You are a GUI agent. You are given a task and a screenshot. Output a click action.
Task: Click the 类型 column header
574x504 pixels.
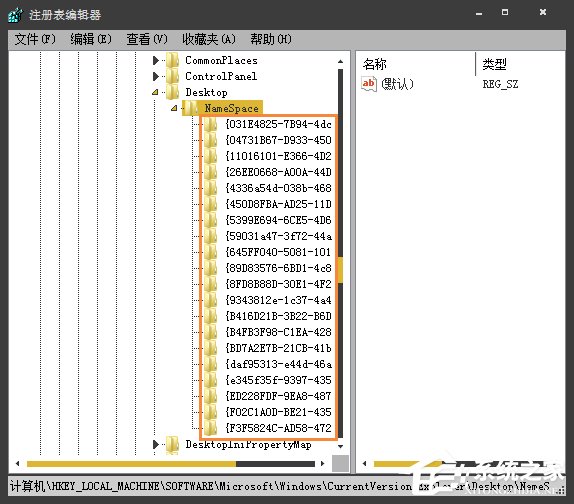pyautogui.click(x=494, y=64)
